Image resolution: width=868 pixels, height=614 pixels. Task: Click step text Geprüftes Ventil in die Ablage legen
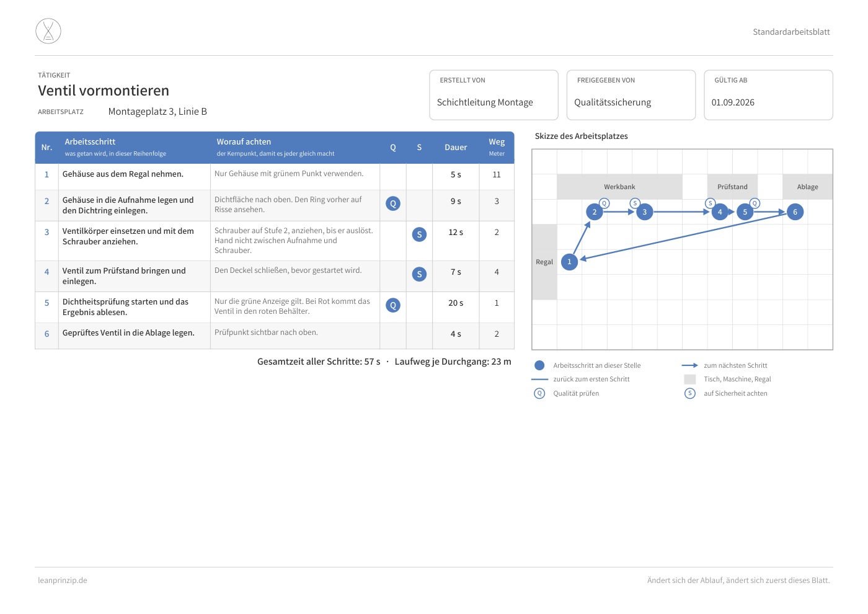pyautogui.click(x=128, y=333)
